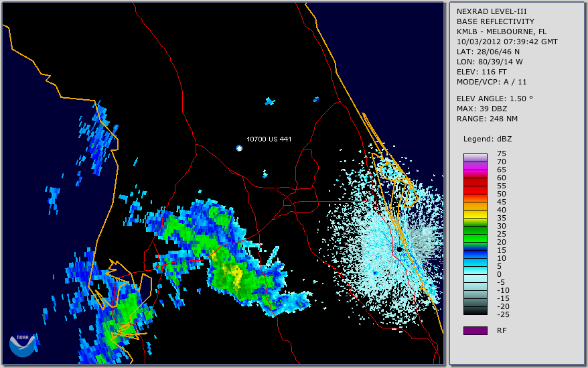The image size is (588, 368).
Task: Click the '75' legend value
Action: coord(502,154)
